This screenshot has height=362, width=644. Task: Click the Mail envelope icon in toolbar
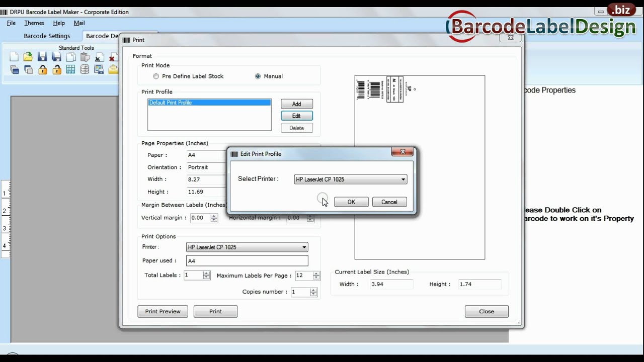click(113, 70)
